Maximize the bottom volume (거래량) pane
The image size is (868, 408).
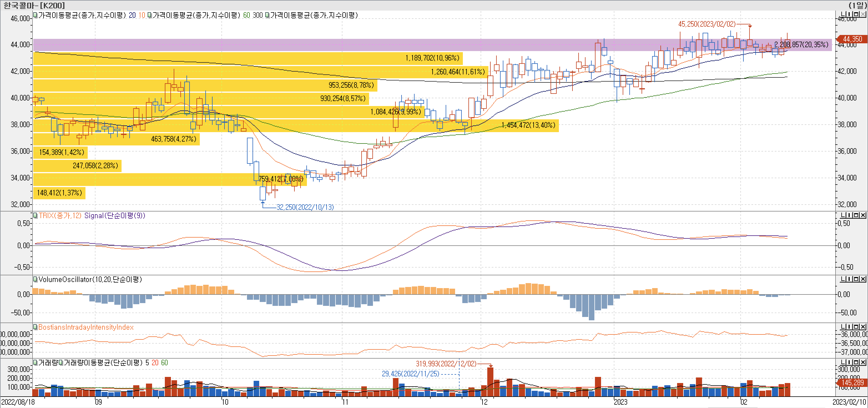coord(856,362)
